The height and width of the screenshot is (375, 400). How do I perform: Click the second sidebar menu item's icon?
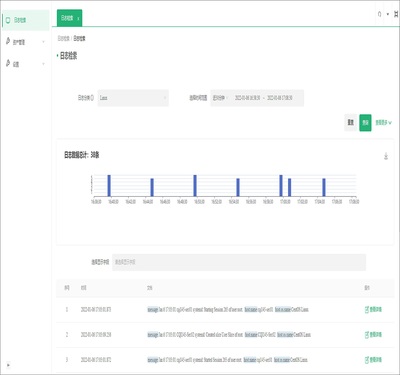[x=8, y=41]
